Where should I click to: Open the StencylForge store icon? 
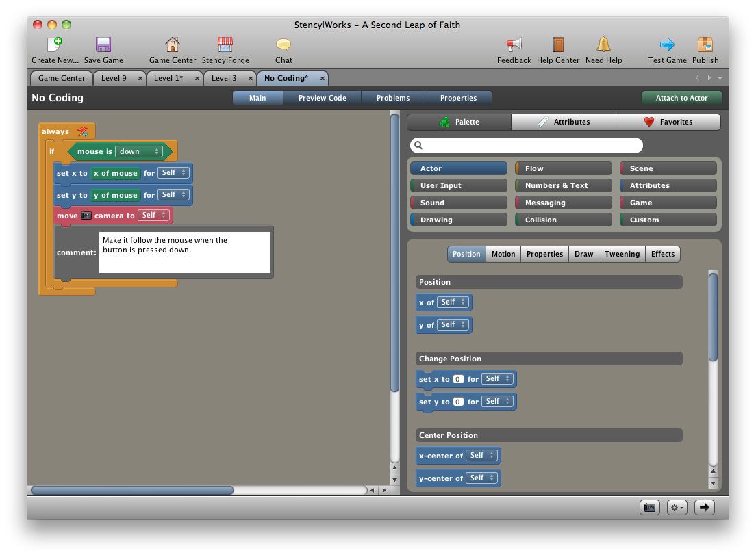[x=225, y=44]
